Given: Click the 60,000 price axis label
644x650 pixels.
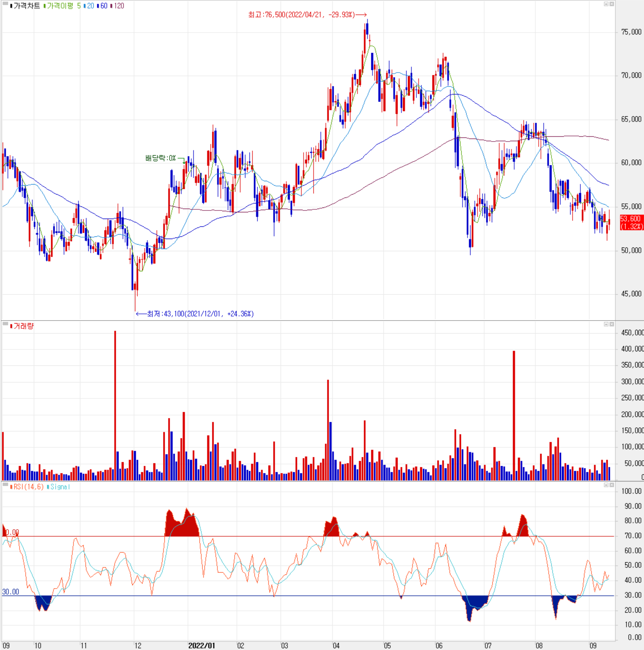Looking at the screenshot, I should click(631, 163).
